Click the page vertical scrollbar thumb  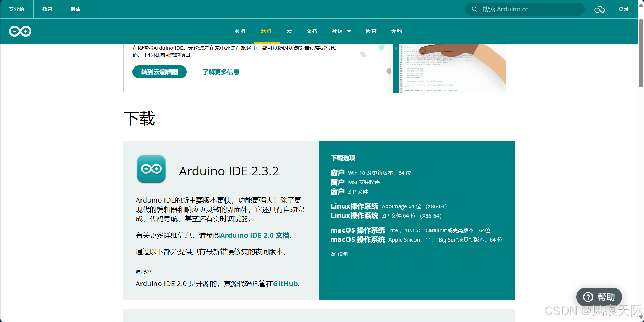click(x=641, y=53)
